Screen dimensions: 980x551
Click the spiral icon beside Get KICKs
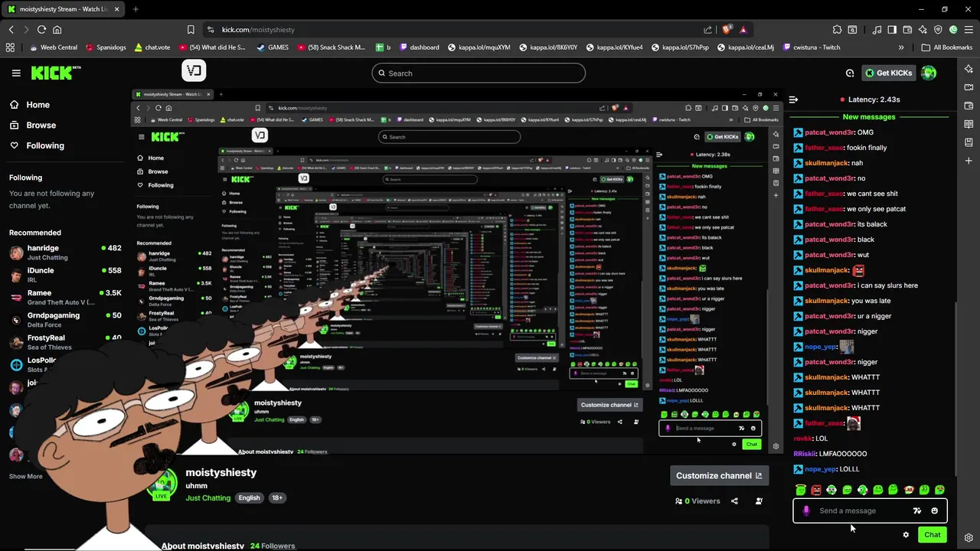click(850, 73)
